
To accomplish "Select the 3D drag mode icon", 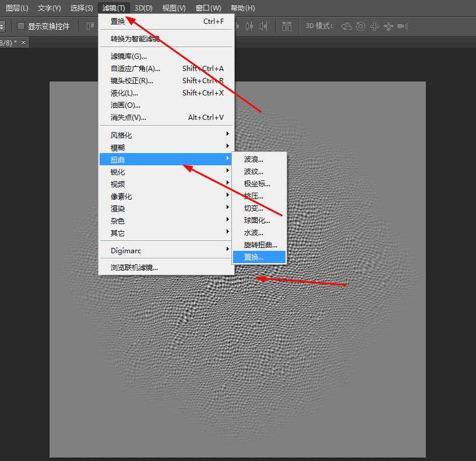I will [x=375, y=26].
